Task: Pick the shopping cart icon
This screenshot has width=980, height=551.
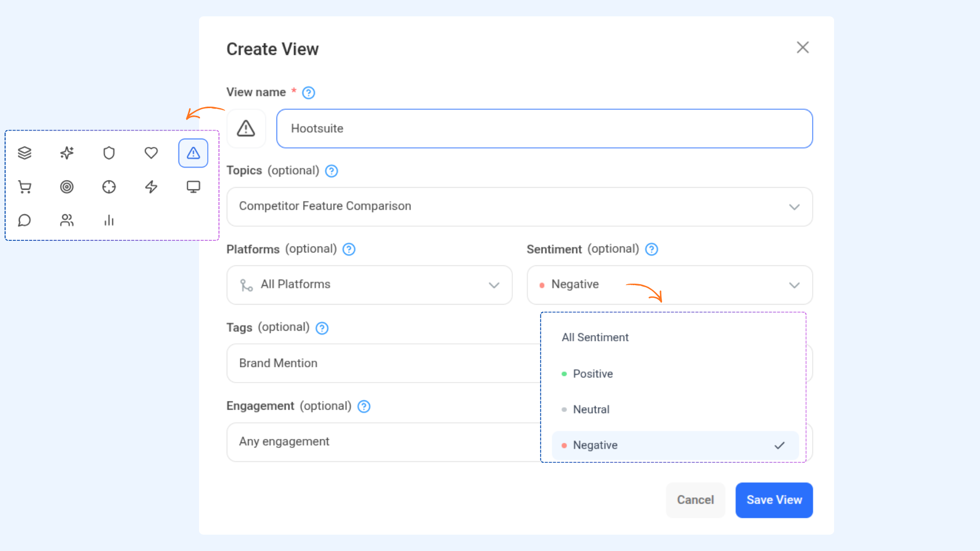Action: tap(24, 187)
